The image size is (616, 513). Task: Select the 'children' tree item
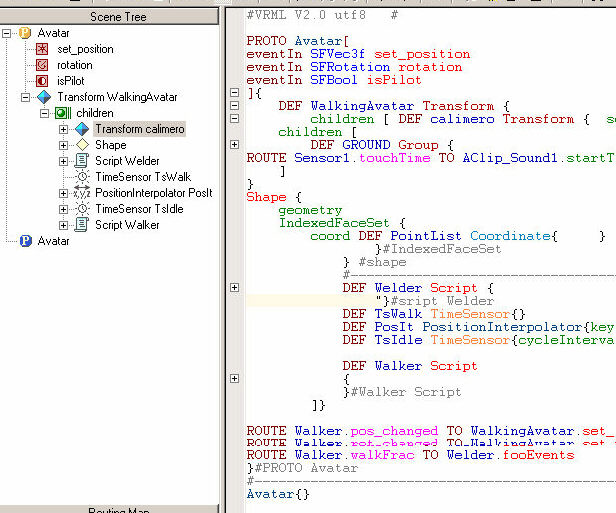click(x=95, y=113)
